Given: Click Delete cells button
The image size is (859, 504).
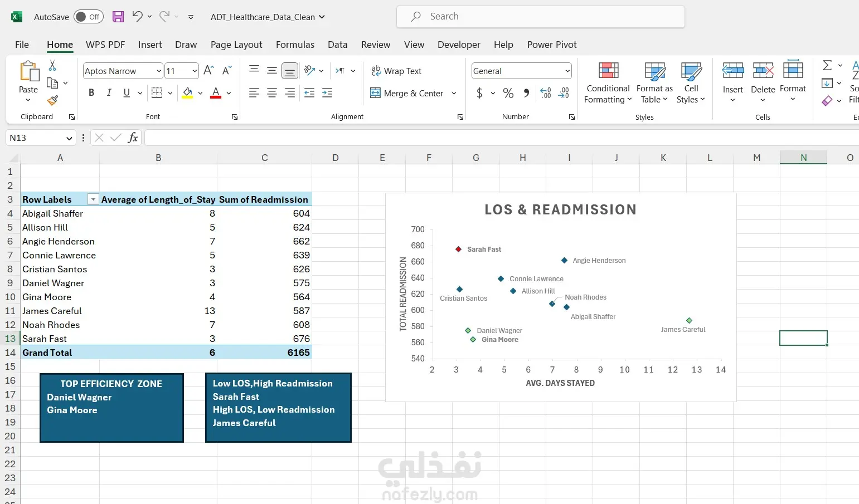Looking at the screenshot, I should (x=763, y=82).
